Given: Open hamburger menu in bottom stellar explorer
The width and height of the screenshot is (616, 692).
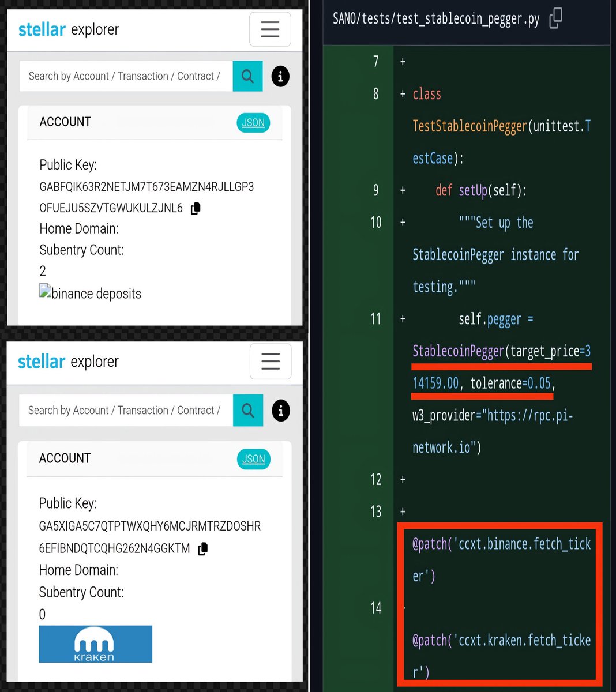Looking at the screenshot, I should [x=271, y=362].
